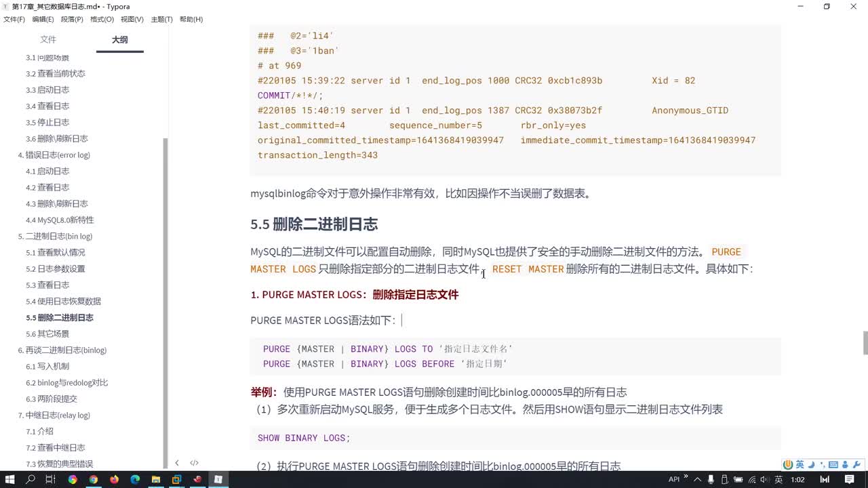Open Windows taskbar search
Viewport: 868px width, 488px height.
(x=31, y=479)
